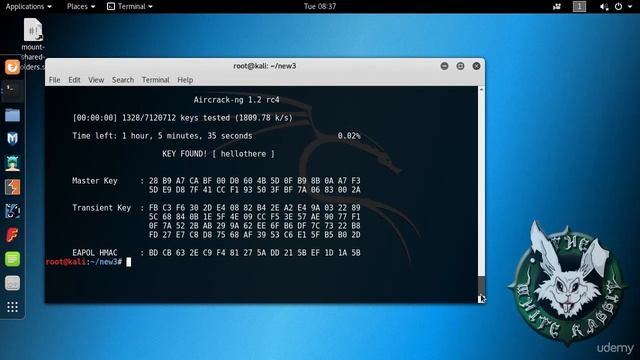Image resolution: width=640 pixels, height=360 pixels.
Task: Close the root@kali terminal window
Action: [476, 66]
